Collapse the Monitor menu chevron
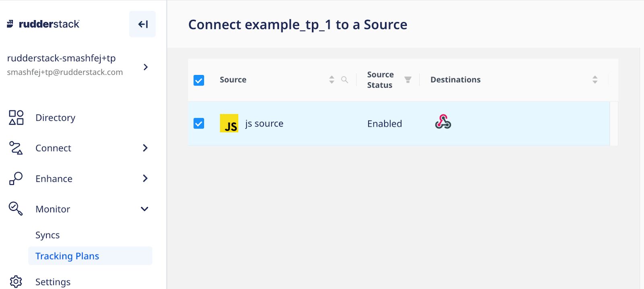 (x=144, y=209)
